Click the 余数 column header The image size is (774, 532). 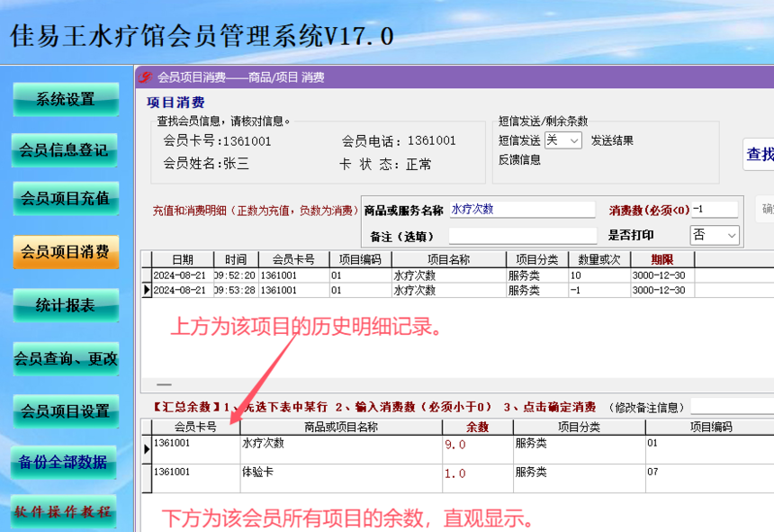477,428
